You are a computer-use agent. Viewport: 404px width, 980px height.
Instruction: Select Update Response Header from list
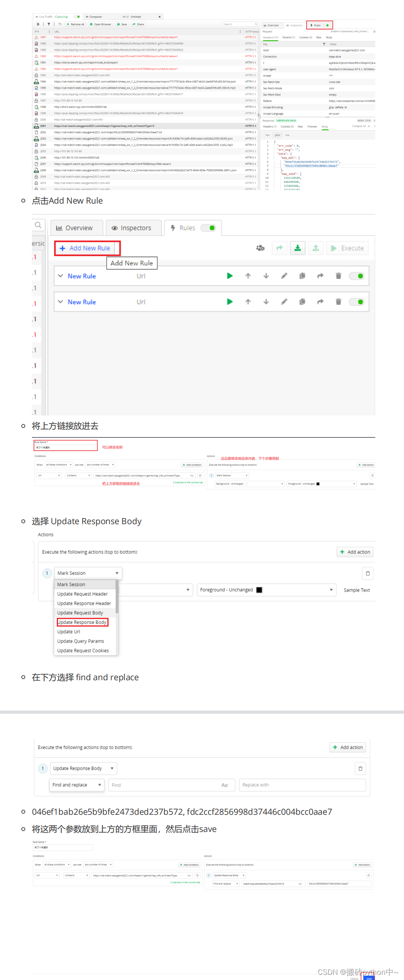84,604
